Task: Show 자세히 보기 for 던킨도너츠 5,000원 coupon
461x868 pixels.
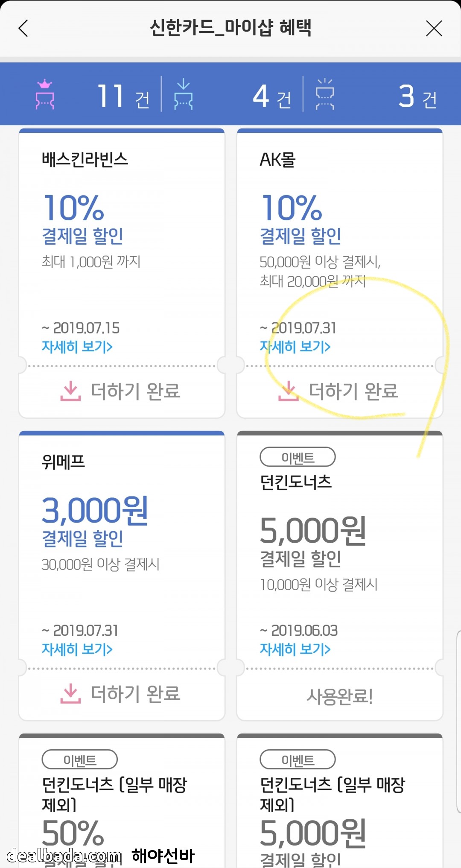Action: [295, 649]
